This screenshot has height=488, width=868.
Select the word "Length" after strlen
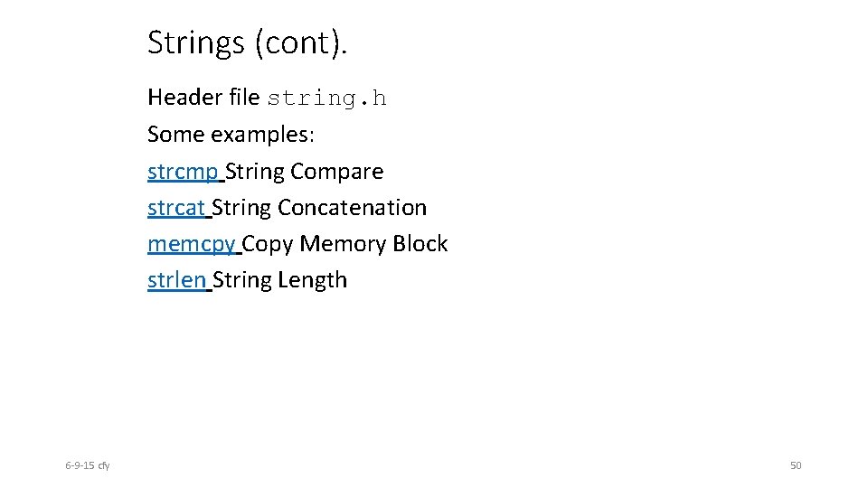(312, 280)
